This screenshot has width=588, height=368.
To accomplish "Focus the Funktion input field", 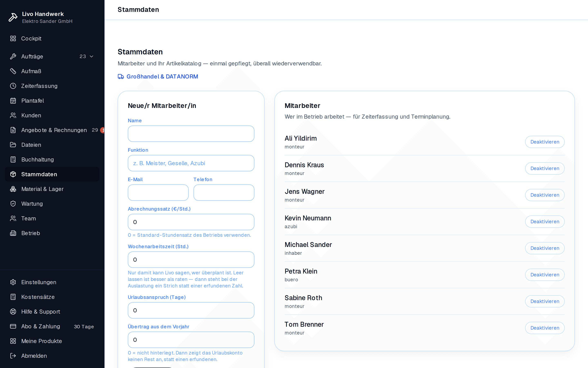I will pyautogui.click(x=191, y=163).
